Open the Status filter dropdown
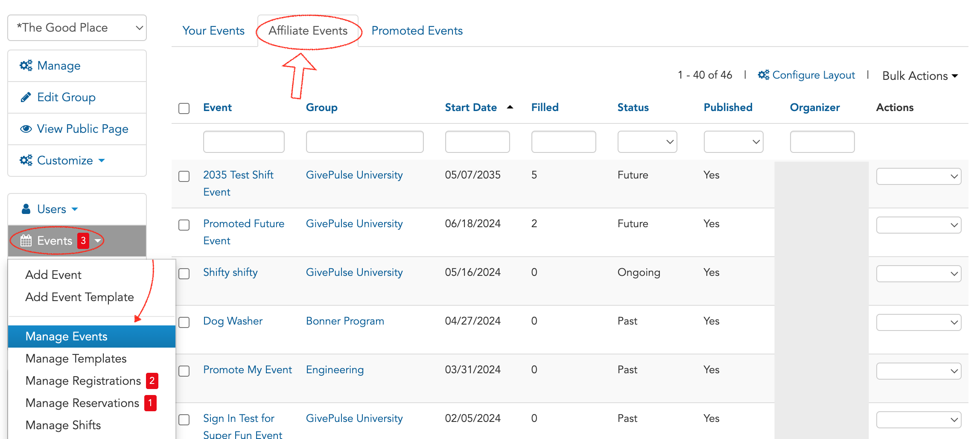The image size is (980, 439). click(x=647, y=142)
